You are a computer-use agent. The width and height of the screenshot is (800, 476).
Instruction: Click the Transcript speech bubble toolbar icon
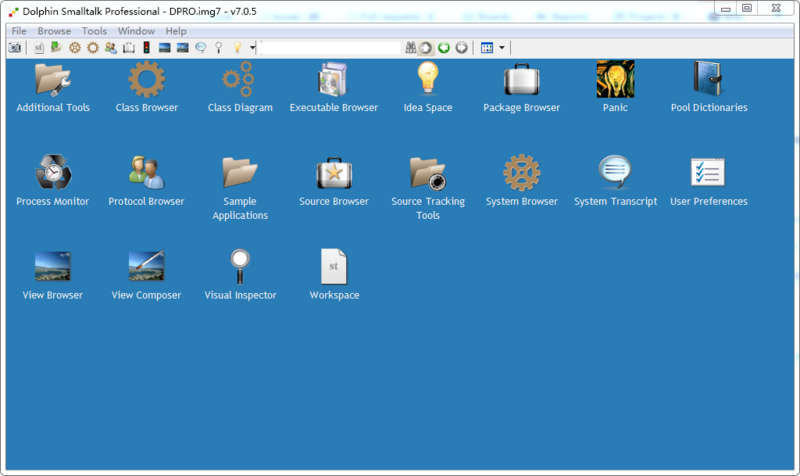201,48
